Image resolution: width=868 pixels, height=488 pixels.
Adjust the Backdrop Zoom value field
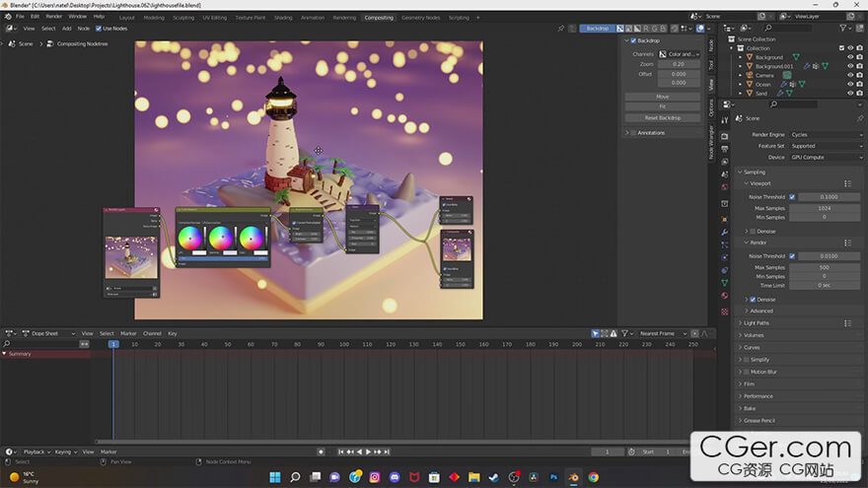pyautogui.click(x=679, y=64)
